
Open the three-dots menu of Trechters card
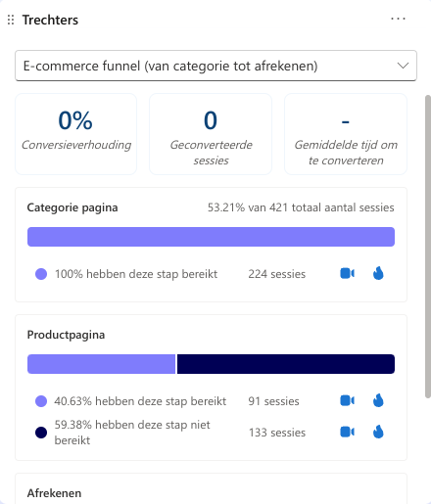[x=398, y=19]
